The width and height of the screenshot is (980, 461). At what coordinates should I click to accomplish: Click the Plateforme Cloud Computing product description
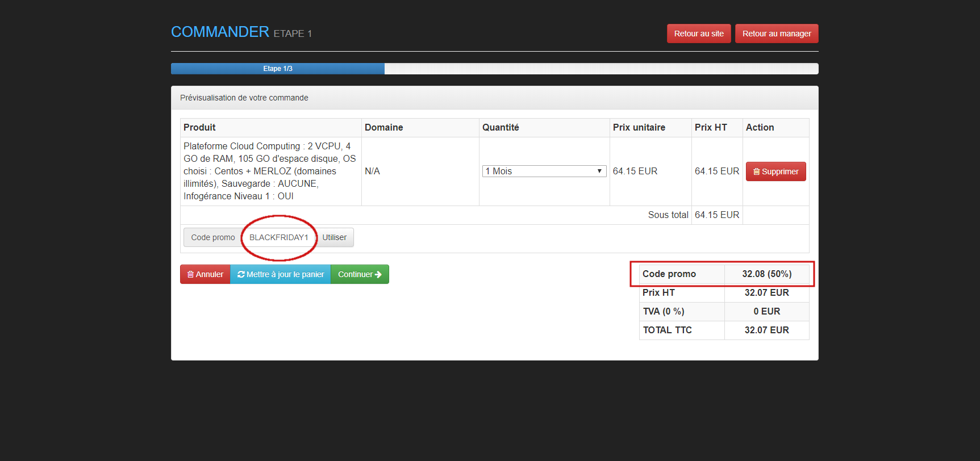[270, 171]
